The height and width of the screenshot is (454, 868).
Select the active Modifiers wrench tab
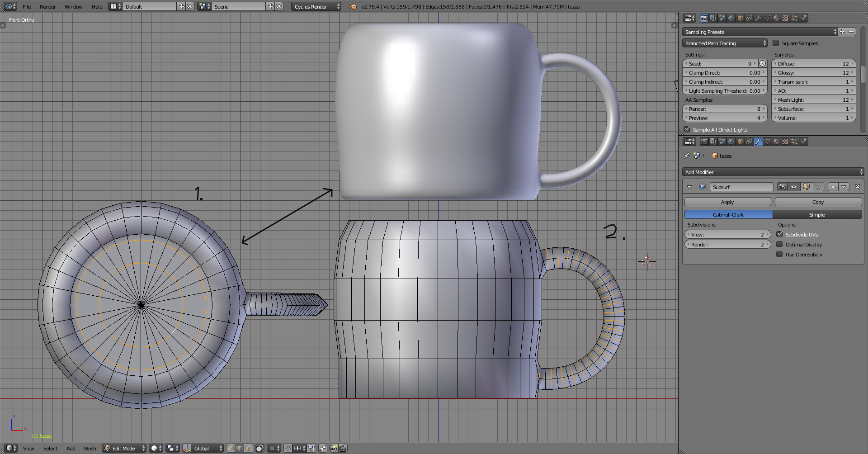[x=758, y=142]
